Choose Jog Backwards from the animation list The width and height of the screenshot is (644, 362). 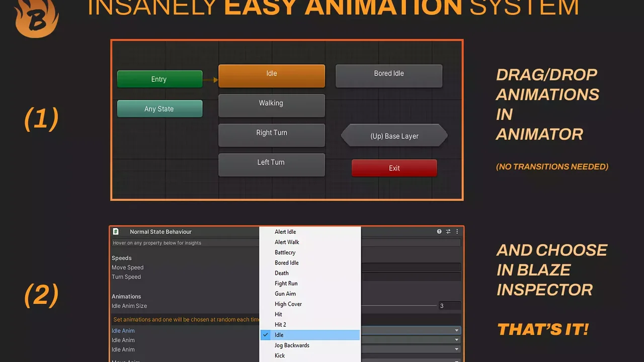click(x=310, y=345)
